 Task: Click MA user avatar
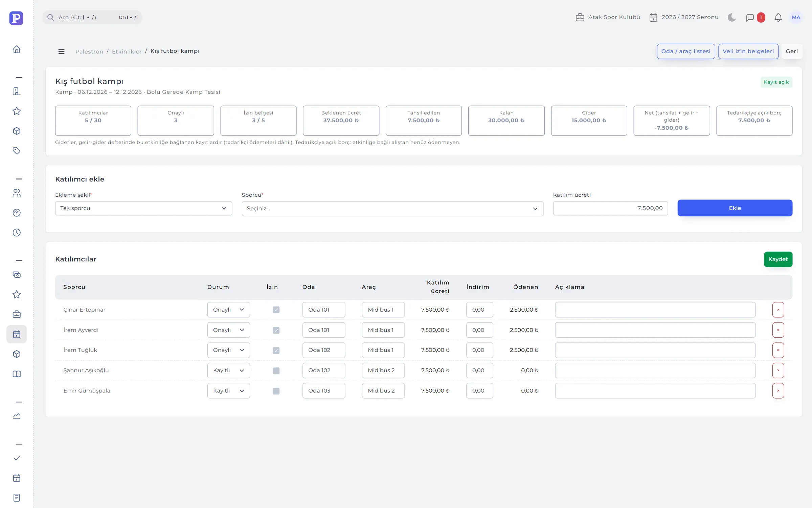click(x=796, y=17)
